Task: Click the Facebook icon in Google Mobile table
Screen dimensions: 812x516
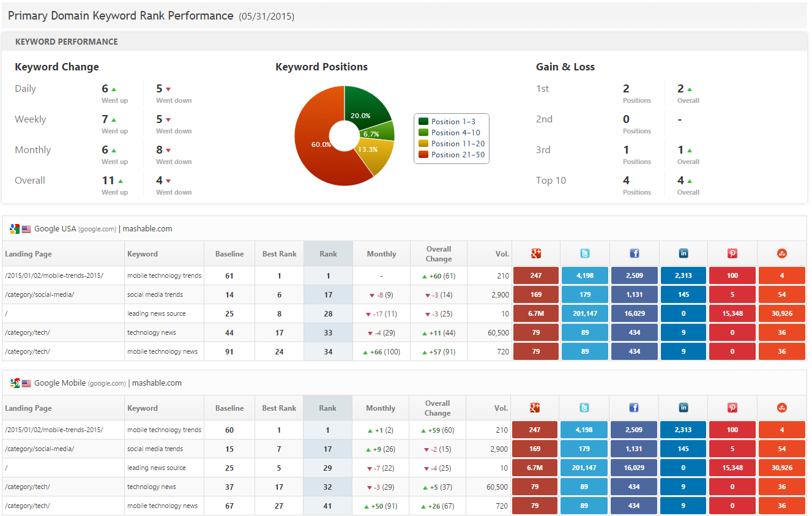Action: pyautogui.click(x=634, y=408)
